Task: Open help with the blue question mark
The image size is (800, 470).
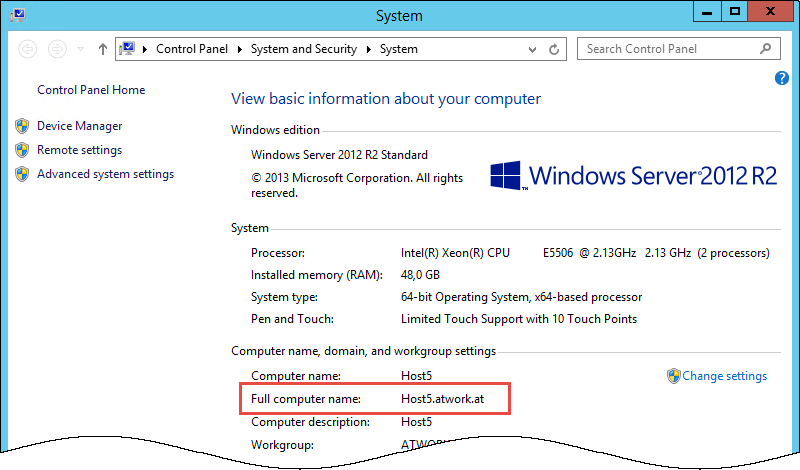Action: [782, 78]
